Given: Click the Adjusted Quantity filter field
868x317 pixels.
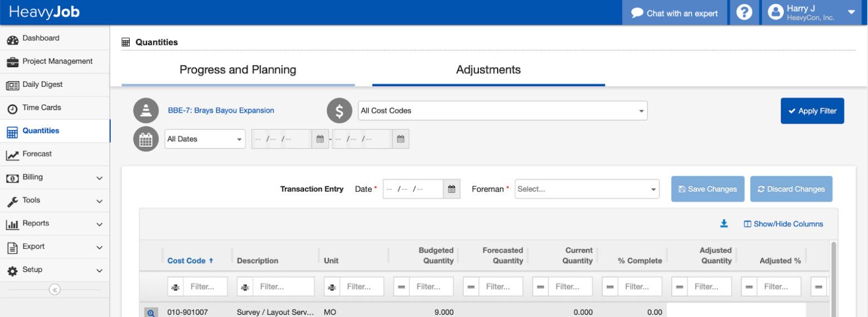Looking at the screenshot, I should 709,286.
